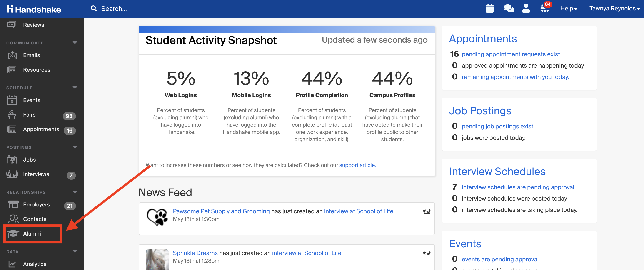Collapse the Relationships sidebar section
The width and height of the screenshot is (644, 270).
tap(75, 192)
